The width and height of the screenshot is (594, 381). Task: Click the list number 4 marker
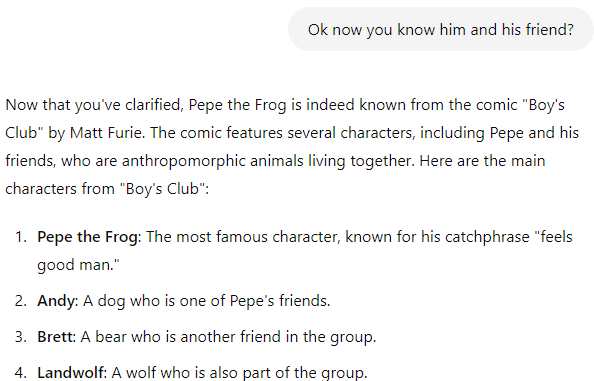21,373
